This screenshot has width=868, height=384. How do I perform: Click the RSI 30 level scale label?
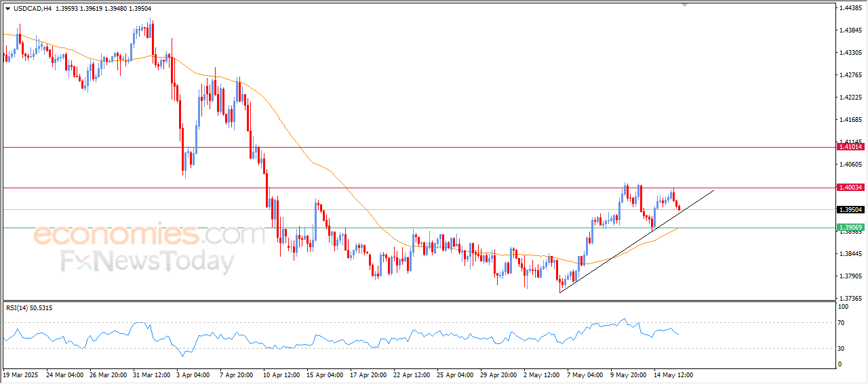pyautogui.click(x=842, y=348)
